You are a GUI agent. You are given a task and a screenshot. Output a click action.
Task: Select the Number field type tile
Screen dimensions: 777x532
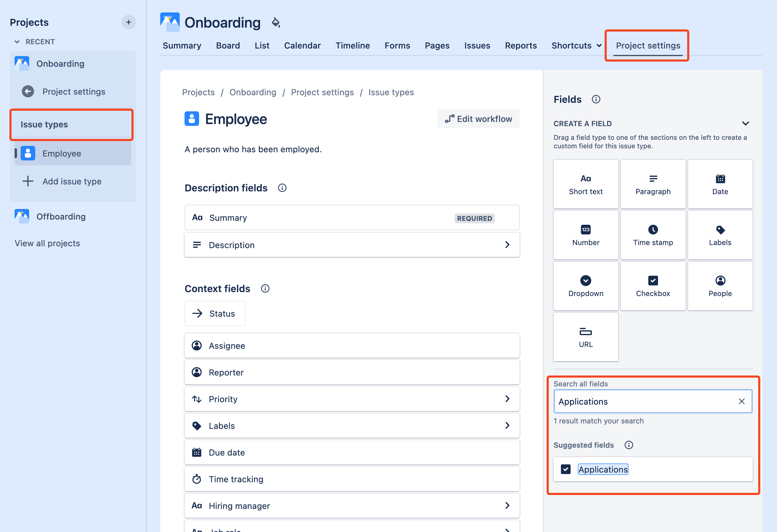pos(586,235)
